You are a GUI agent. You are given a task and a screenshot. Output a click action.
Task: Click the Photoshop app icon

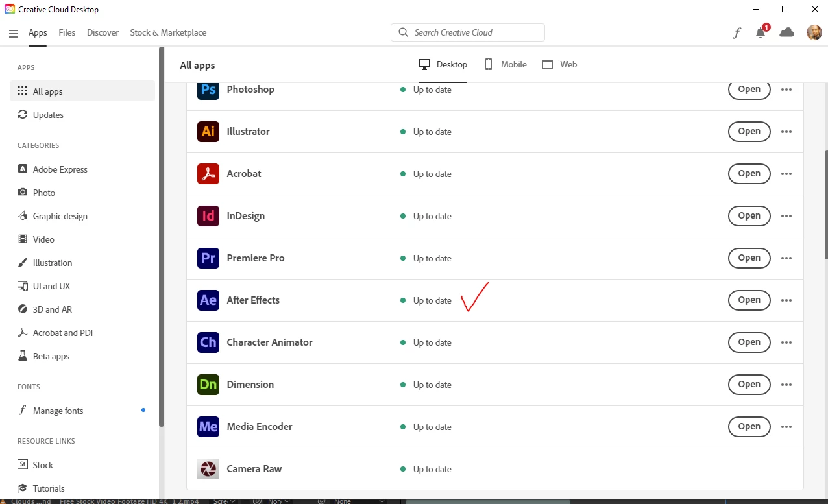click(208, 90)
